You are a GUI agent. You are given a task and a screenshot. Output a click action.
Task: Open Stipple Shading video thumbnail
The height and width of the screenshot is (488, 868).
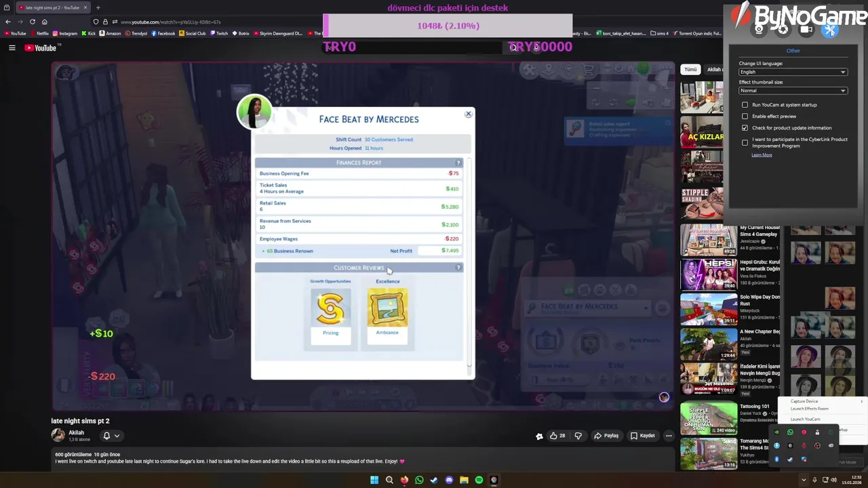(x=702, y=203)
